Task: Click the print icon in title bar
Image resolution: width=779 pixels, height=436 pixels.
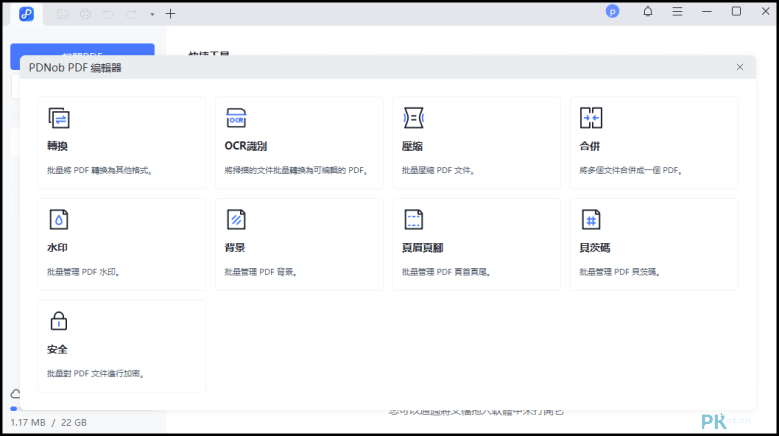Action: coord(85,14)
